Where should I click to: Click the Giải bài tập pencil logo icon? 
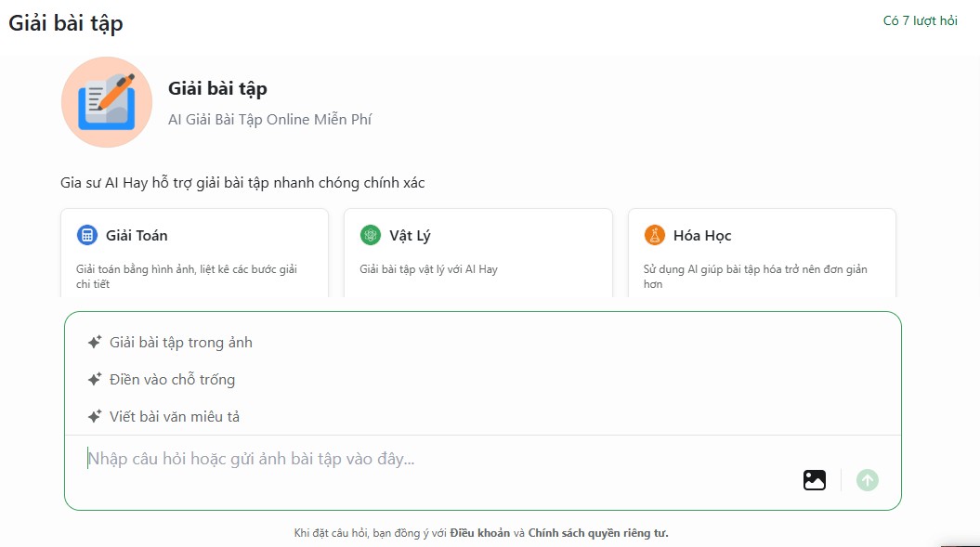[106, 101]
